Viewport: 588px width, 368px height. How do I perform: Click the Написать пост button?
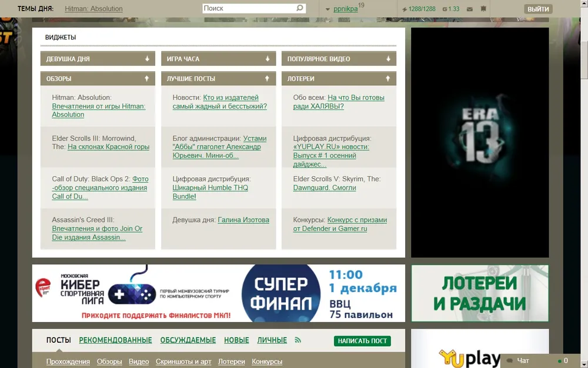[x=362, y=341]
